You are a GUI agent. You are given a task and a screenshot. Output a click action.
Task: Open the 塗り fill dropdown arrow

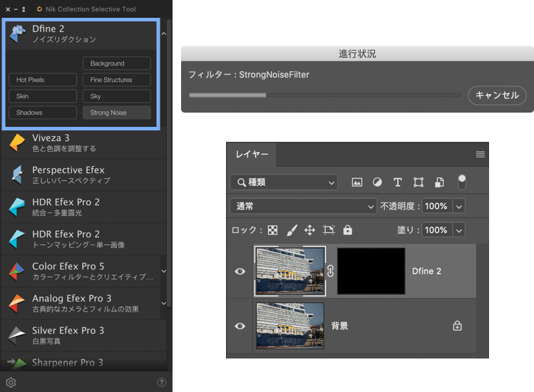tap(458, 230)
